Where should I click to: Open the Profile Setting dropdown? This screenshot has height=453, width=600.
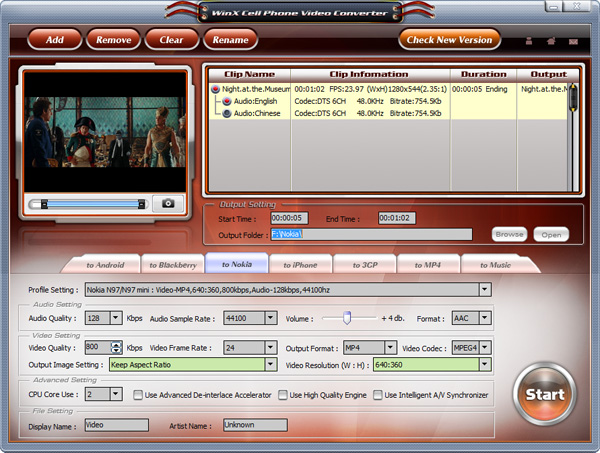tap(485, 290)
